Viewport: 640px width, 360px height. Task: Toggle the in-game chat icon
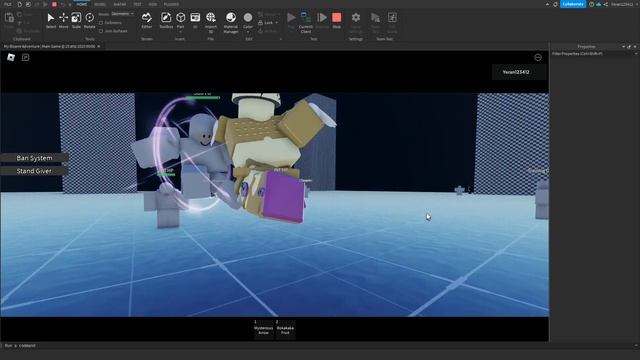[x=26, y=58]
